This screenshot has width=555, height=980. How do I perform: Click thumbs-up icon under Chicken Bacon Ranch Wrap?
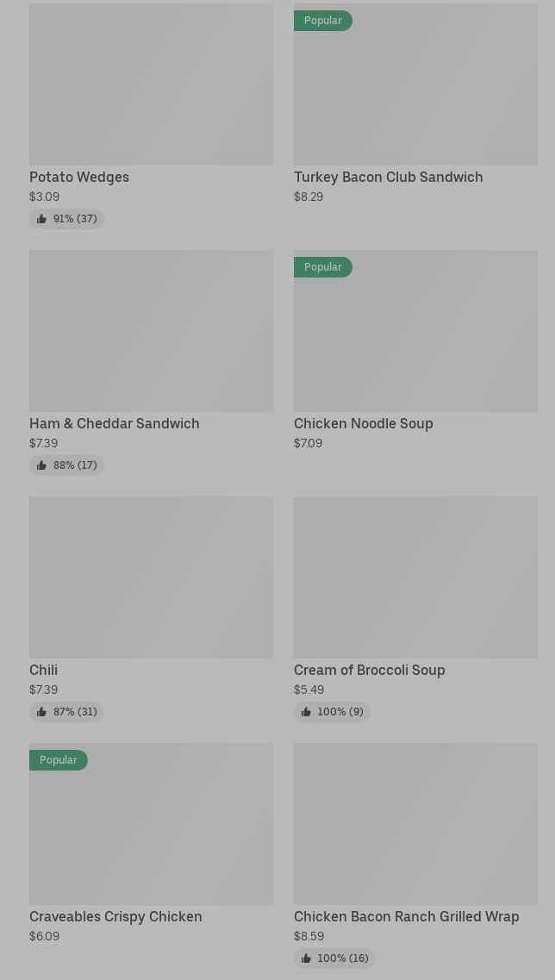coord(306,958)
